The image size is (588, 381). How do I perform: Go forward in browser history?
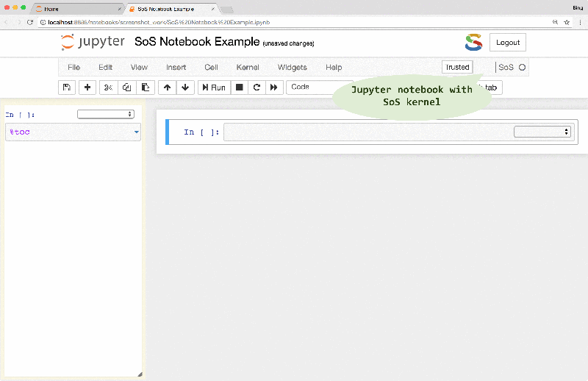coord(19,22)
